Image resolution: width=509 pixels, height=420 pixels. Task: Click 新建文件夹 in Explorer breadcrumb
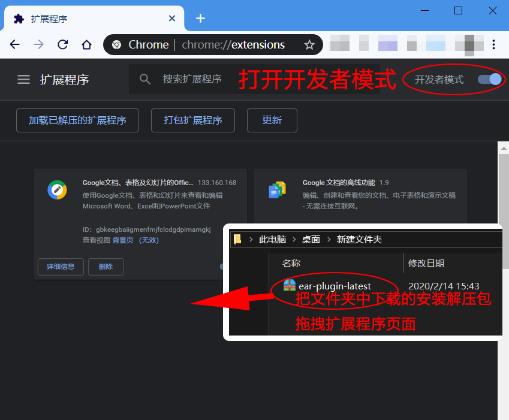[x=359, y=240]
